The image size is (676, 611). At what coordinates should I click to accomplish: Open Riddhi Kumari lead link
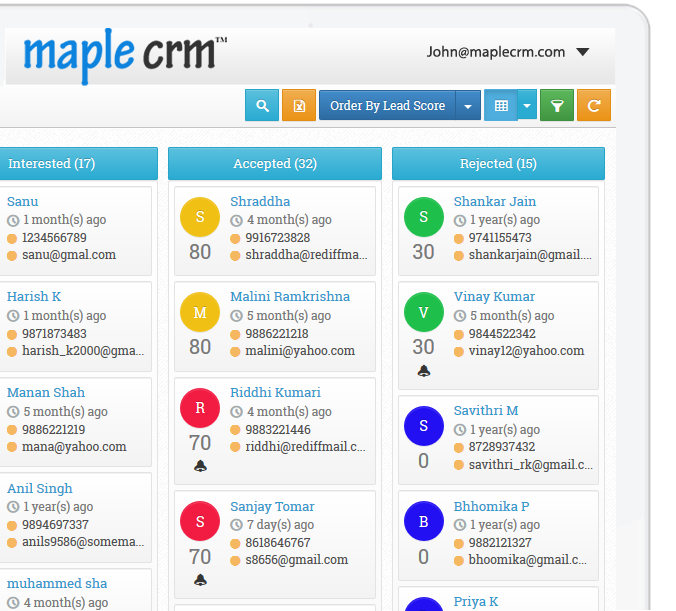coord(275,392)
